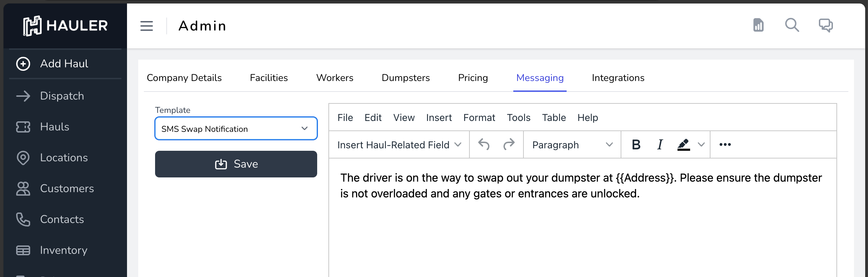Open the editor Edit menu
Image resolution: width=868 pixels, height=277 pixels.
click(373, 117)
